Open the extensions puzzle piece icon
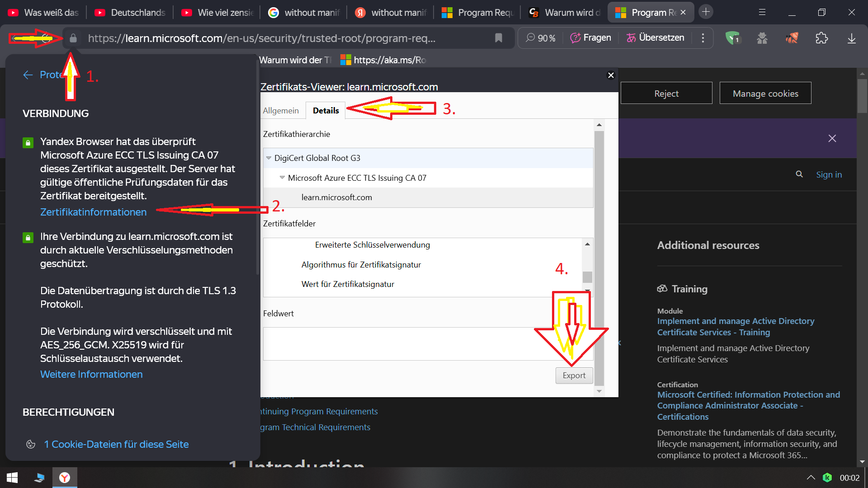The width and height of the screenshot is (868, 488). tap(821, 38)
